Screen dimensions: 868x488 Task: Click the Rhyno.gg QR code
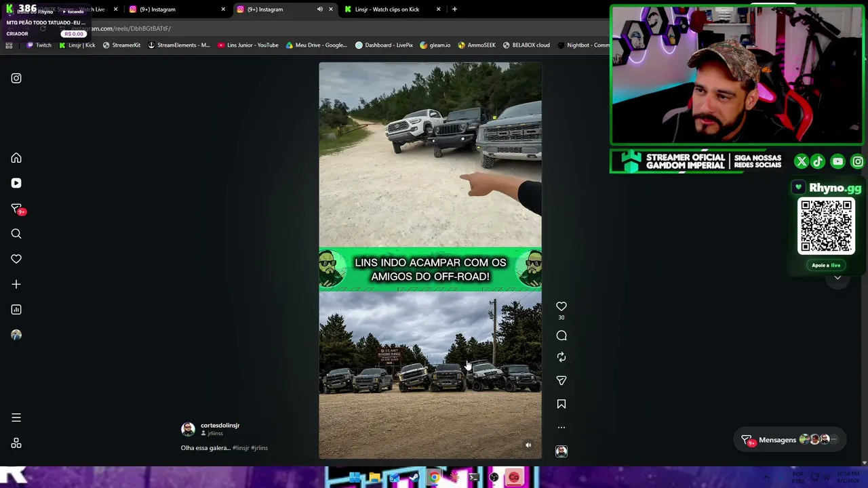coord(826,226)
